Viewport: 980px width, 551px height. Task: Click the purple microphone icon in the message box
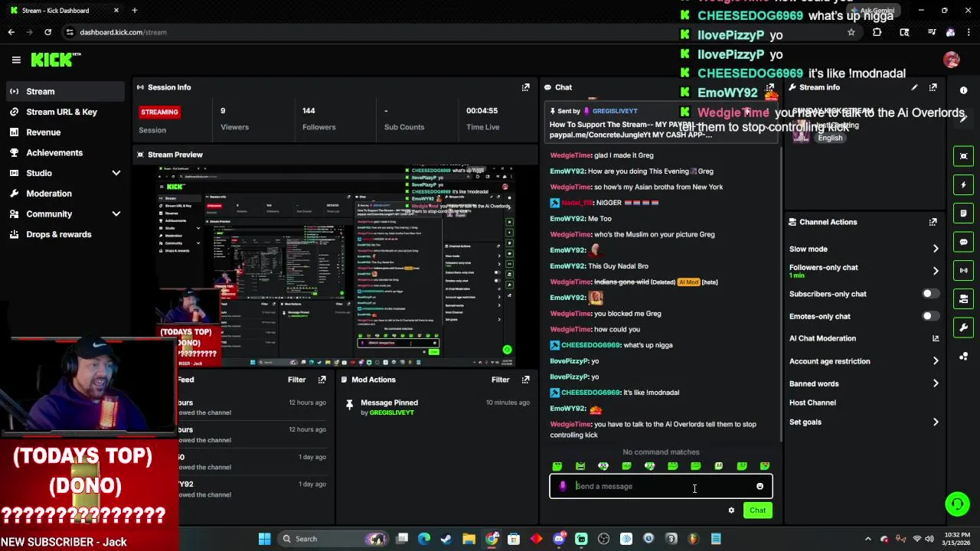[563, 486]
